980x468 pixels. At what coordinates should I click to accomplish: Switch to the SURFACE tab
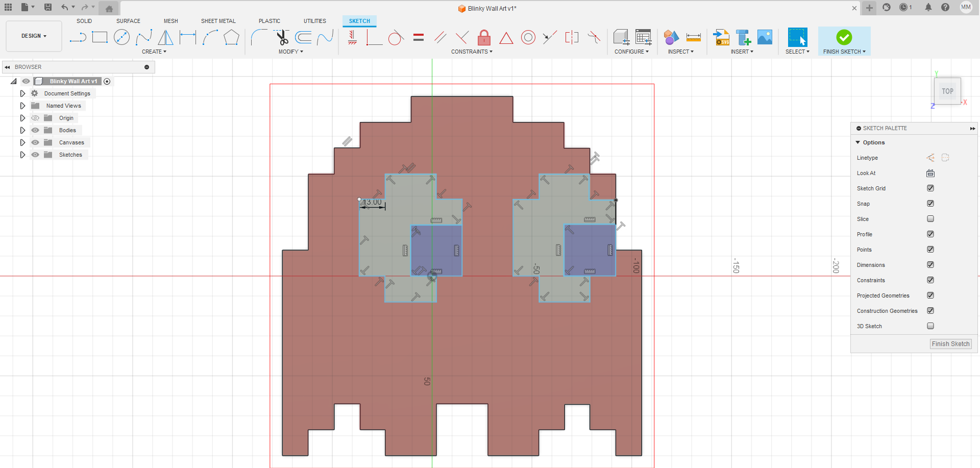pyautogui.click(x=128, y=21)
